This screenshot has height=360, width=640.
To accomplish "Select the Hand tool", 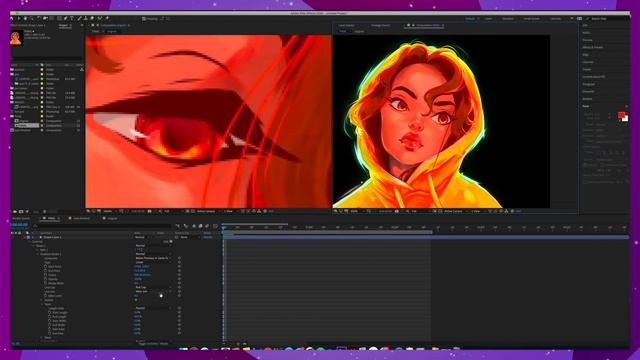I will pos(25,18).
